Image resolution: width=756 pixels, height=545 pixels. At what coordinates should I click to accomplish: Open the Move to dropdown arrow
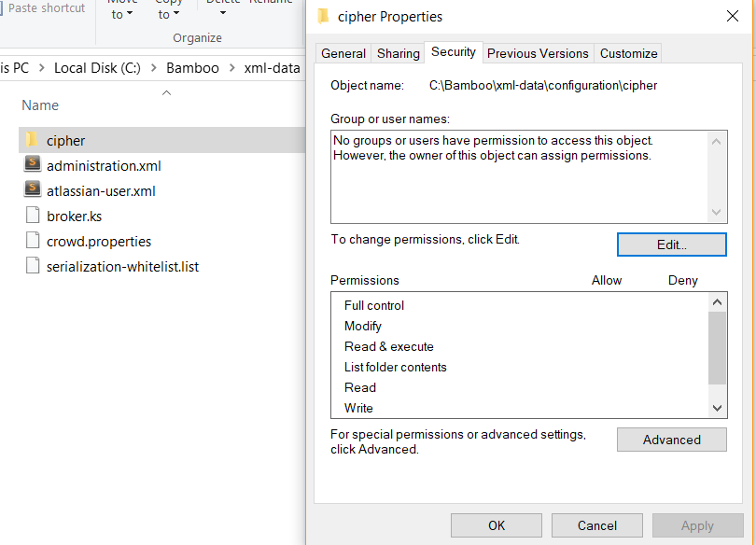click(x=130, y=13)
